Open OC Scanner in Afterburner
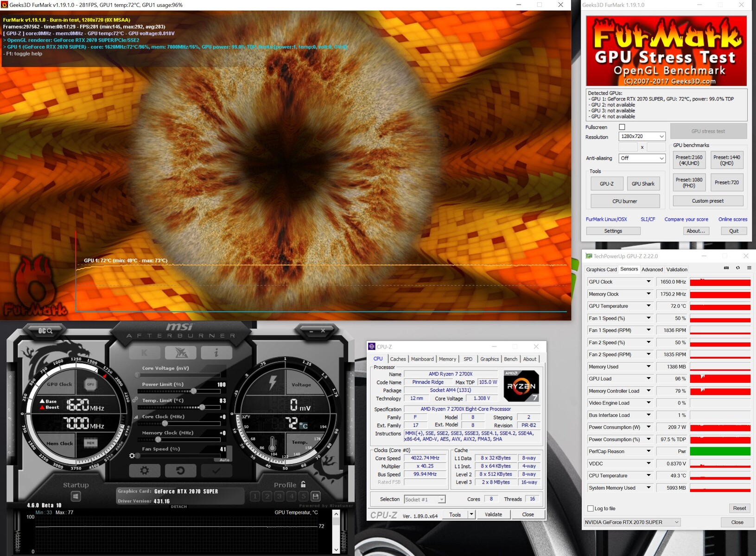 click(x=45, y=330)
